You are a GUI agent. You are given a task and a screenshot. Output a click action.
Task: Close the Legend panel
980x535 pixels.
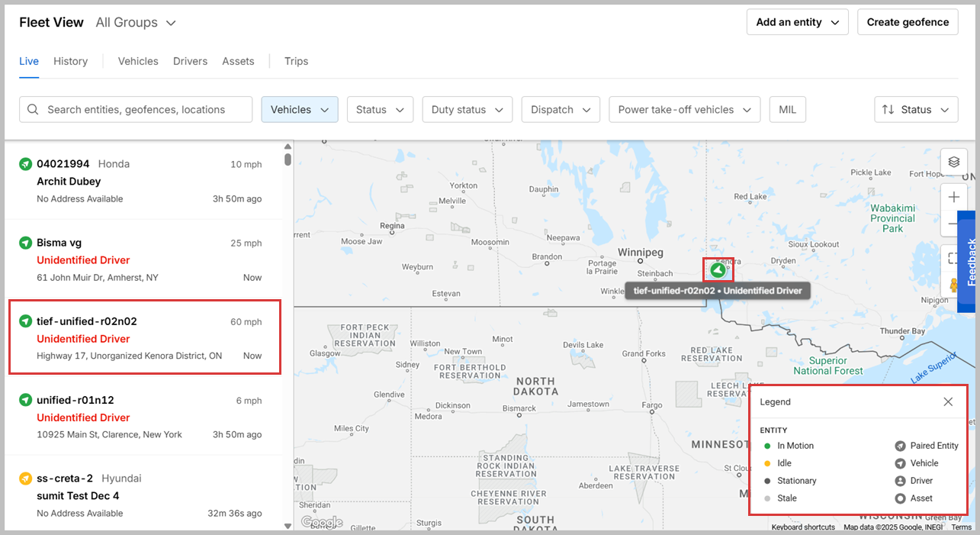(948, 401)
